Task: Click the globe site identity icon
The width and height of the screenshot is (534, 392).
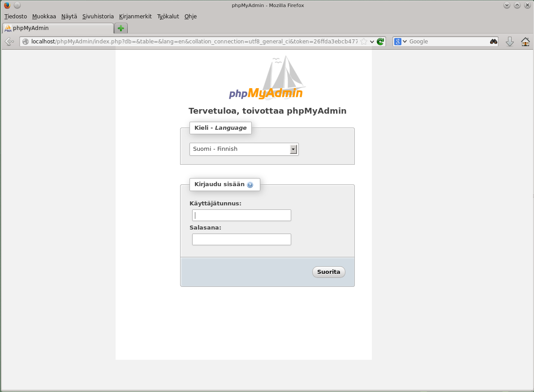Action: click(25, 42)
